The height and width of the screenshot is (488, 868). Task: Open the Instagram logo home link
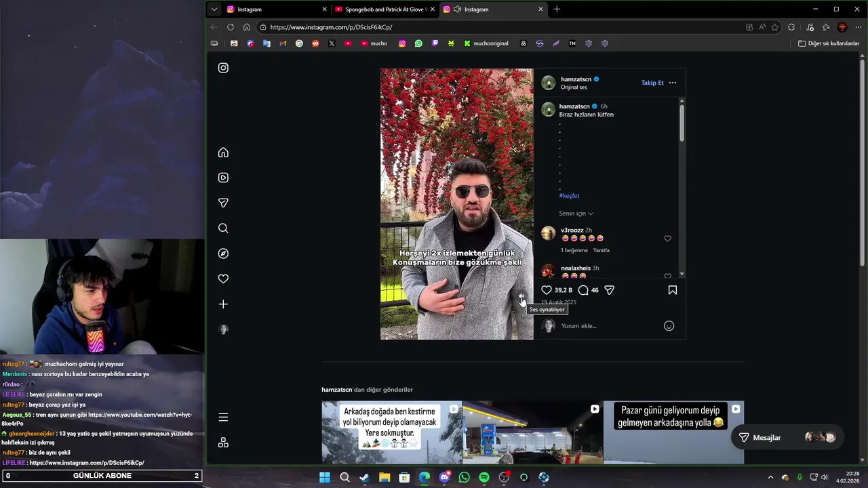pyautogui.click(x=223, y=68)
